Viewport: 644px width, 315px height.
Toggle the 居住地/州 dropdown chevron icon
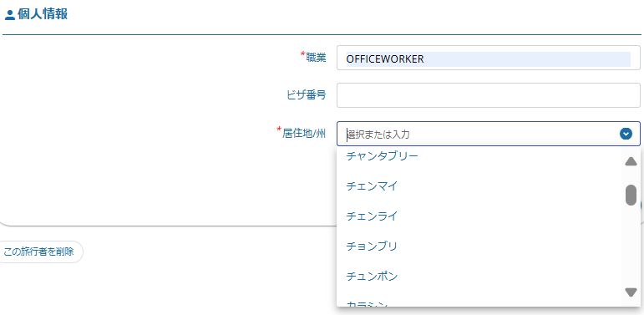626,134
